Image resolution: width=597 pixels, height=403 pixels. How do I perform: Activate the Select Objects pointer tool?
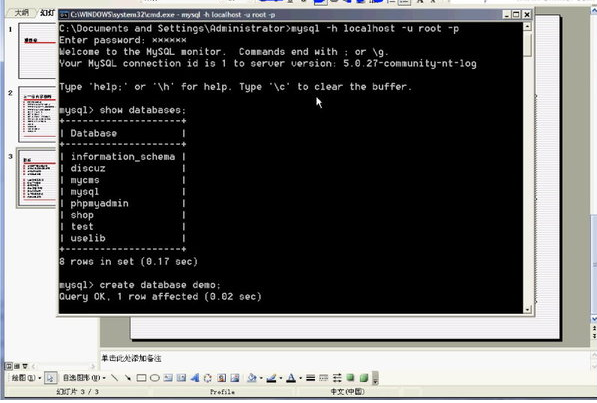50,378
